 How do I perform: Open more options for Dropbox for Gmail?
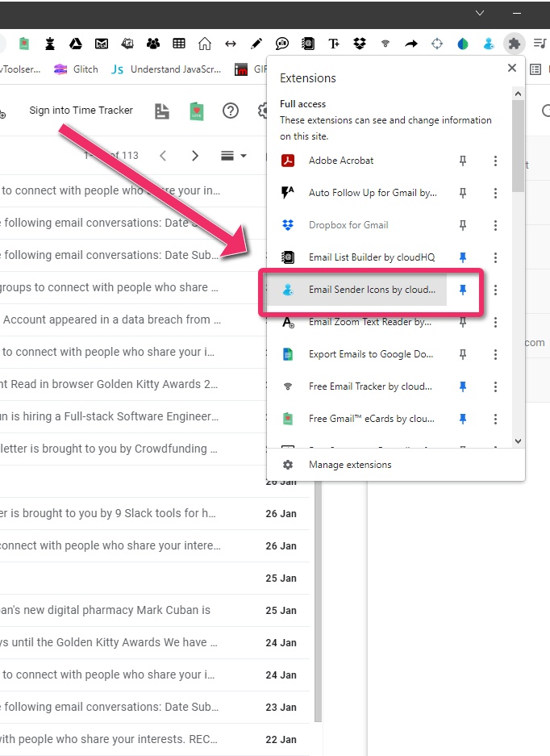pyautogui.click(x=495, y=226)
